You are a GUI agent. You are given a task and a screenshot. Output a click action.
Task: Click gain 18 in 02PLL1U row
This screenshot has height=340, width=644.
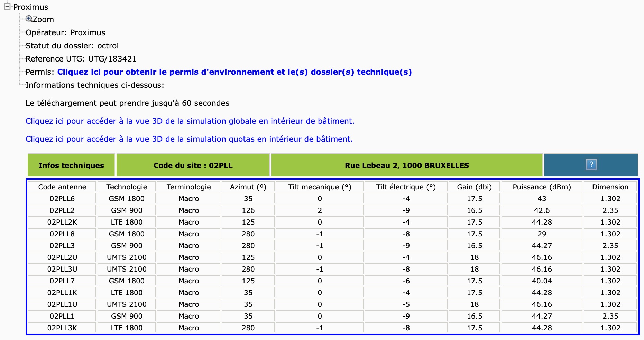pyautogui.click(x=474, y=304)
